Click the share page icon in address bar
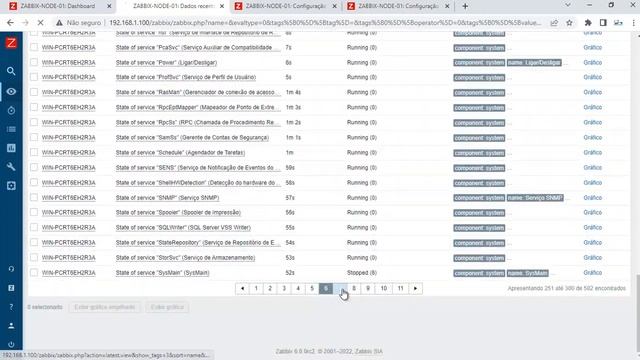This screenshot has width=640, height=360. coord(554,23)
